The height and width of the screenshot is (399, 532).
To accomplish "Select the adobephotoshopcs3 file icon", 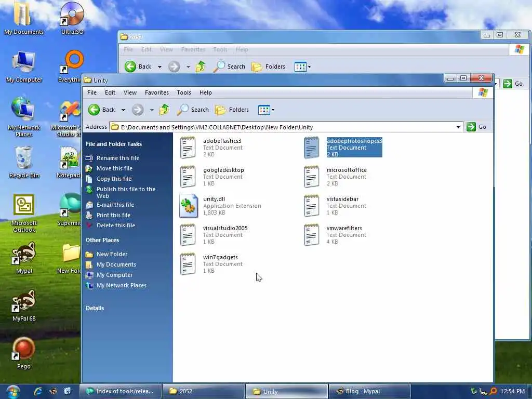I will [x=312, y=147].
